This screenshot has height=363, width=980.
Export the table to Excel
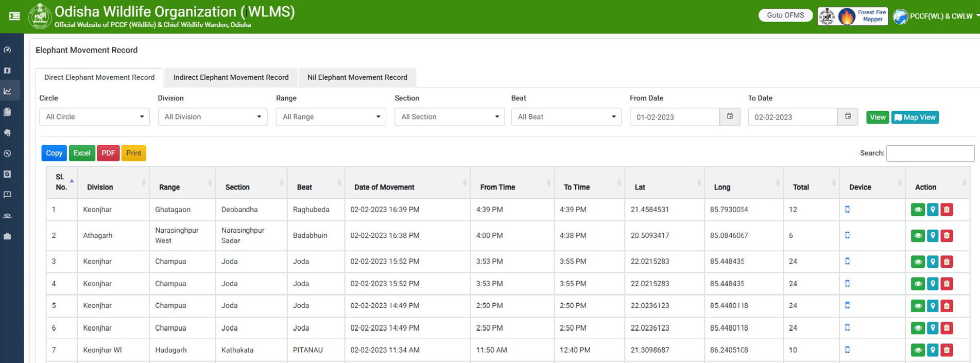(x=82, y=153)
